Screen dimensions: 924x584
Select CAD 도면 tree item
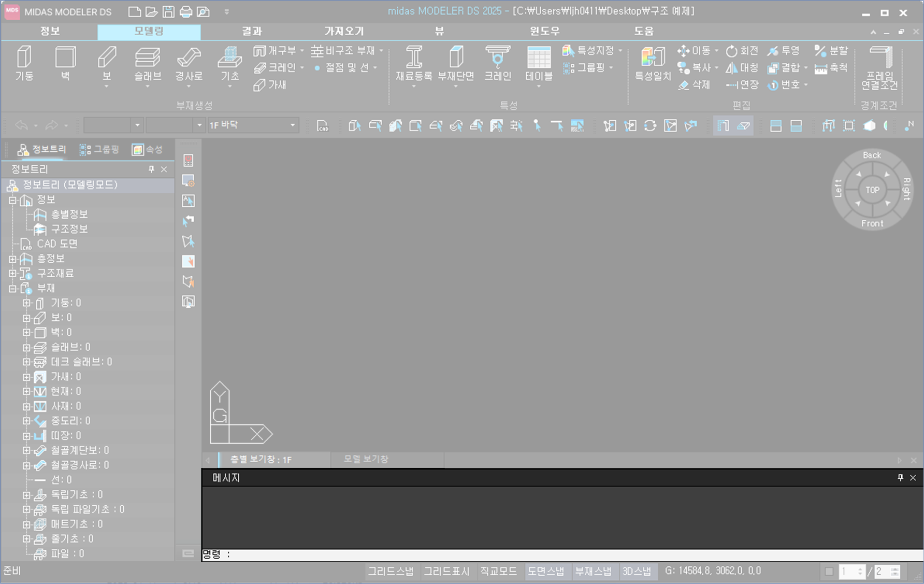coord(57,244)
